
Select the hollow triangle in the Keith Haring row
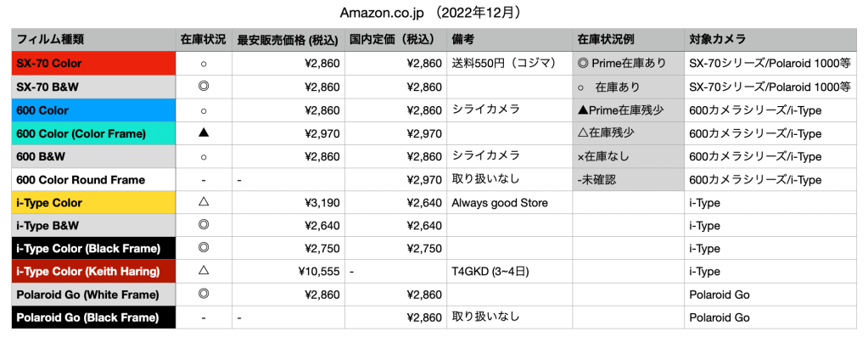click(x=203, y=272)
